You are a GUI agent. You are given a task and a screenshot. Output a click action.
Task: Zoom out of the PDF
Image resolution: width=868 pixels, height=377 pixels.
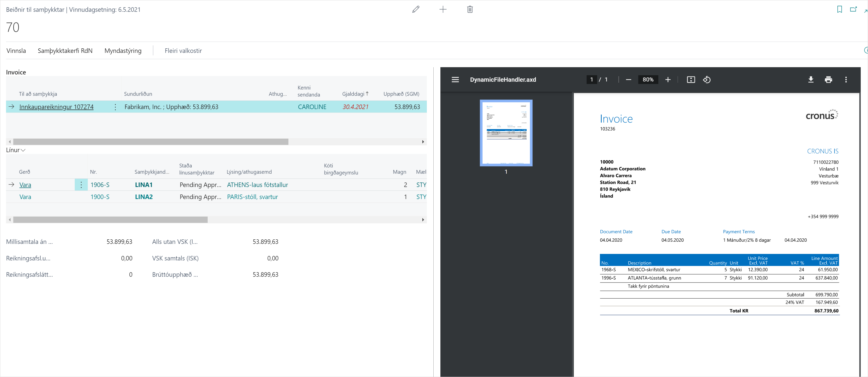628,79
